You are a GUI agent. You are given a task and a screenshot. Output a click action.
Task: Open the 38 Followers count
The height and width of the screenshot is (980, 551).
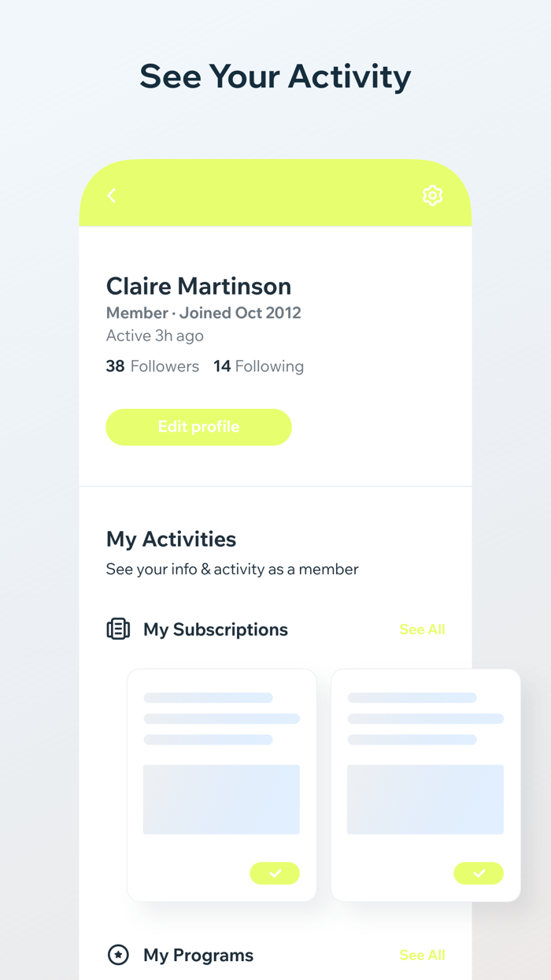pyautogui.click(x=153, y=366)
